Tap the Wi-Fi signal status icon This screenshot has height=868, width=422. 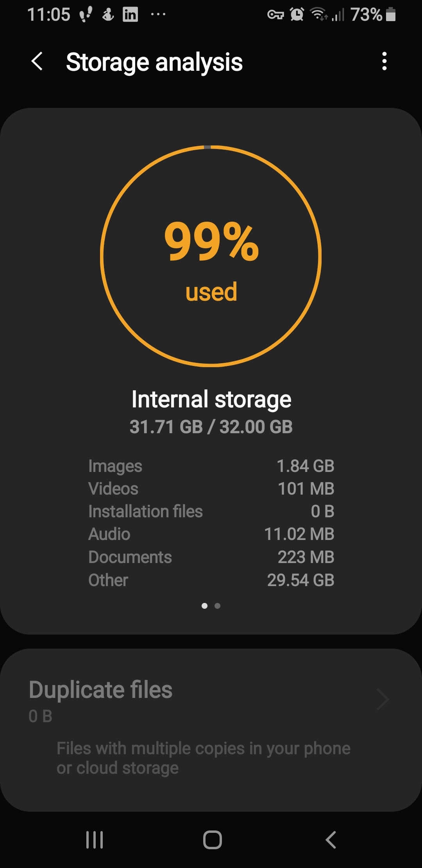[x=318, y=14]
